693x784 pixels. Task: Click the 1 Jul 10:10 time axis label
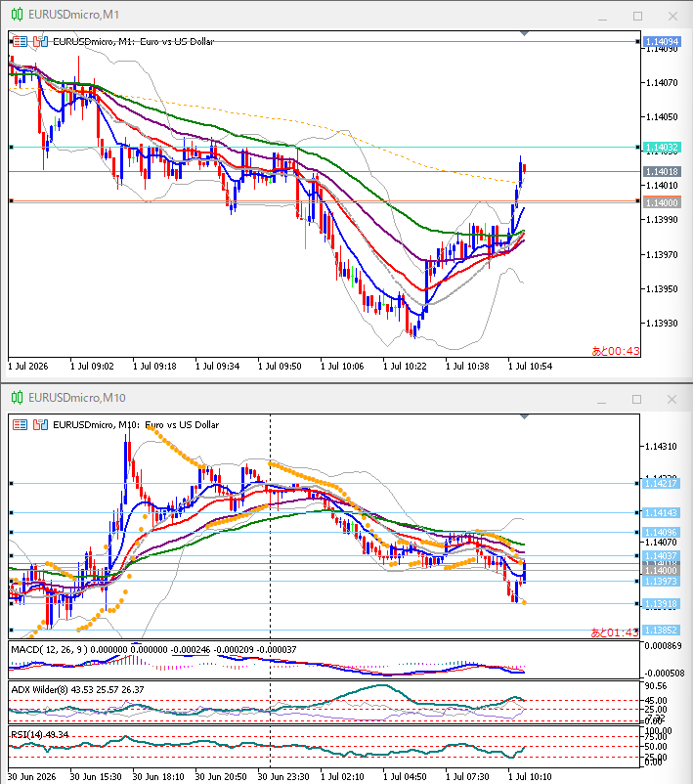530,776
